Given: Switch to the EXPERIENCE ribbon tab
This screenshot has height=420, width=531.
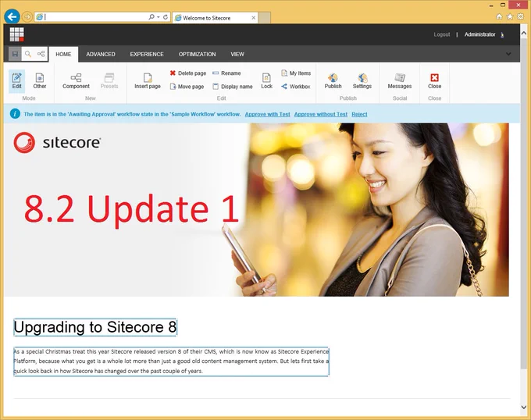Looking at the screenshot, I should point(147,54).
